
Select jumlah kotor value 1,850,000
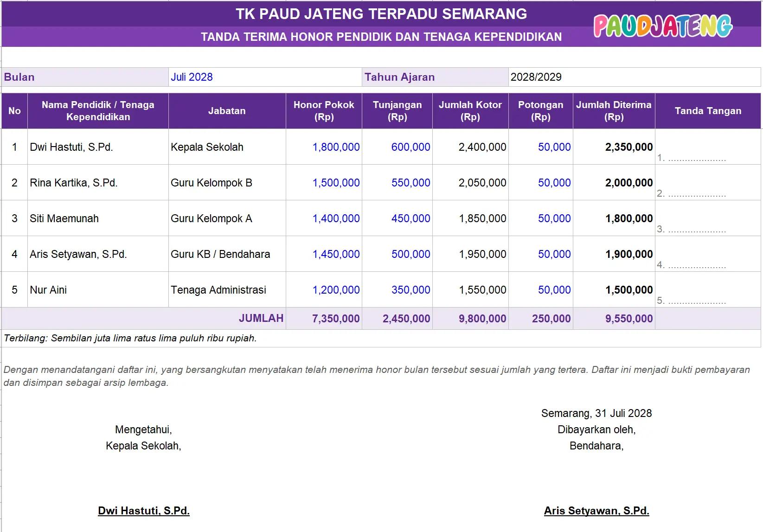[x=470, y=218]
